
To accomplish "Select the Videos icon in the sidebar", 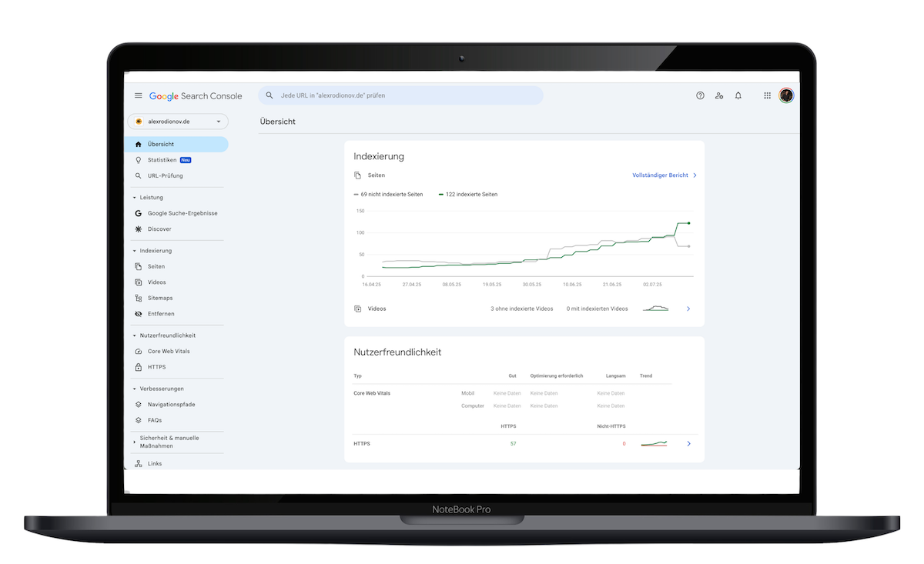I will point(139,282).
